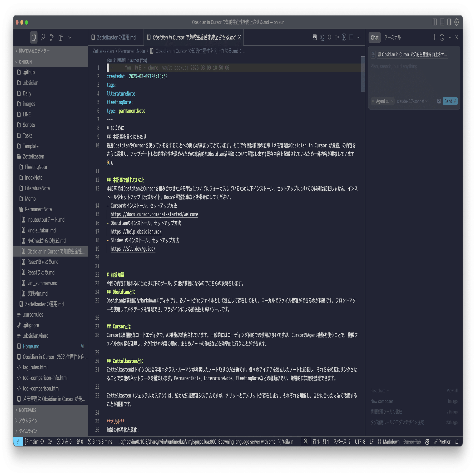Go to previous change using the left-arrow commit icon
Viewport: 476px width, 476px height.
pyautogui.click(x=322, y=37)
